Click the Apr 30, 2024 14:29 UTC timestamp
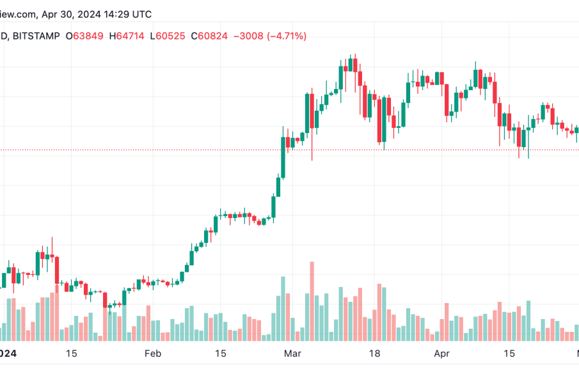This screenshot has height=392, width=579. [97, 15]
